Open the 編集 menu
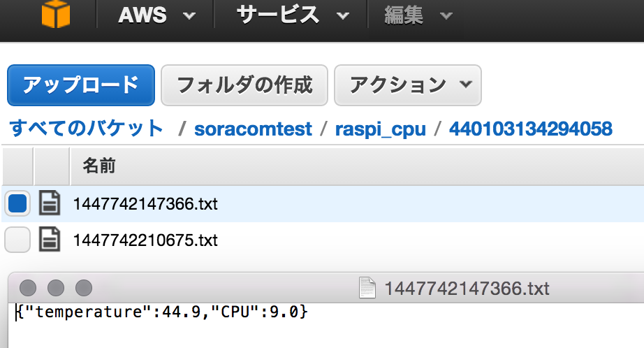The width and height of the screenshot is (644, 348). pos(418,15)
